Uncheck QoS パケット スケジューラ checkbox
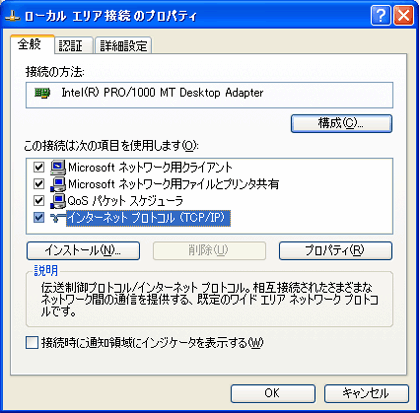Image resolution: width=420 pixels, height=413 pixels. click(x=39, y=201)
